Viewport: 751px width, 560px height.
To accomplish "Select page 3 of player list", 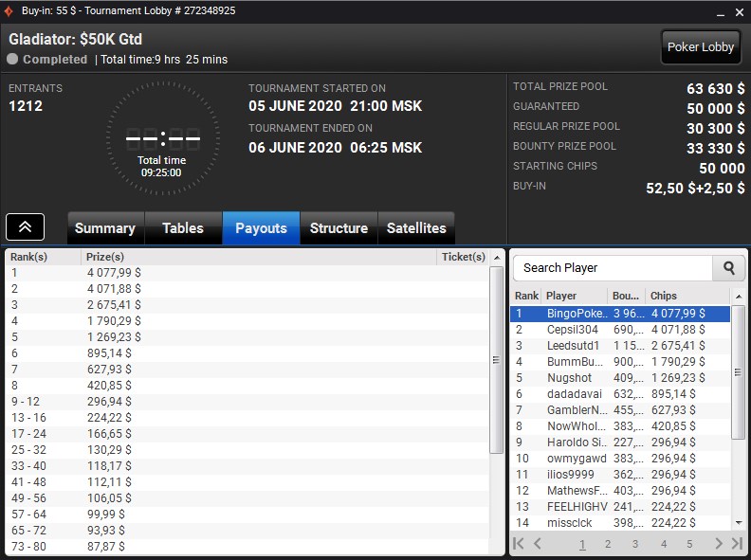I will coord(635,544).
